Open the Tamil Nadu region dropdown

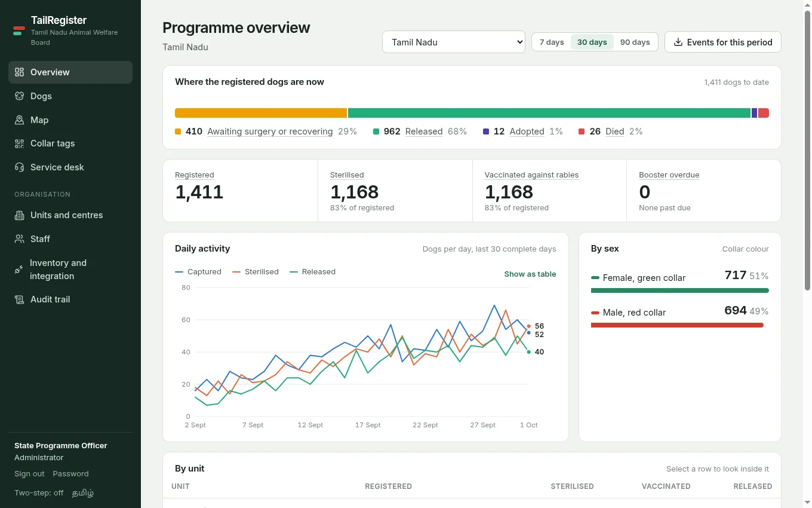[454, 42]
